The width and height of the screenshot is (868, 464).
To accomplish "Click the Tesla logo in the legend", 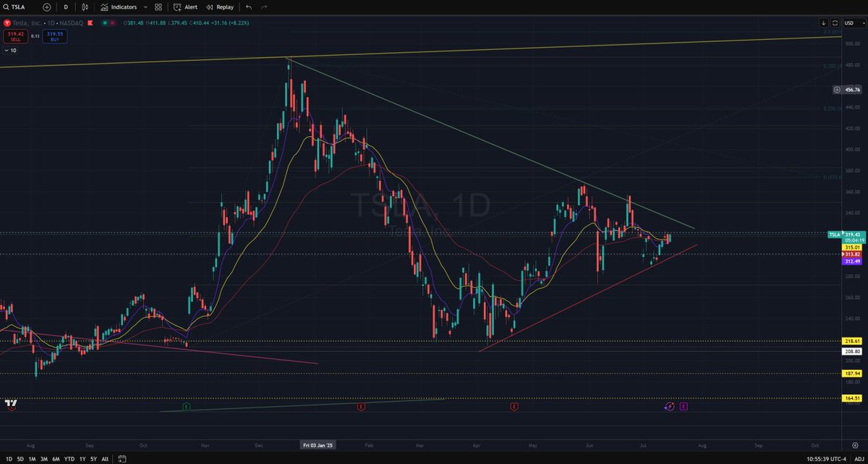I will (7, 23).
